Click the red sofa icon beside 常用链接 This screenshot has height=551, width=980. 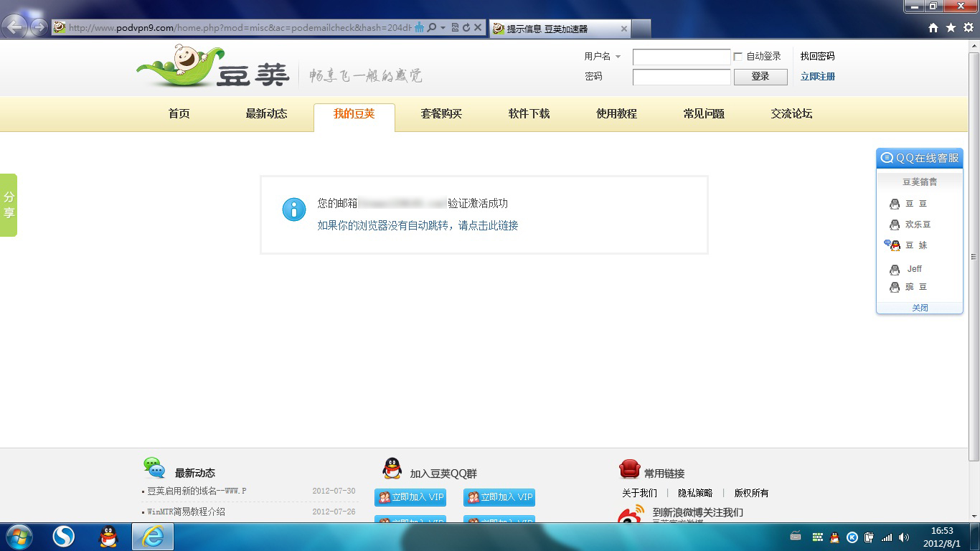[629, 469]
